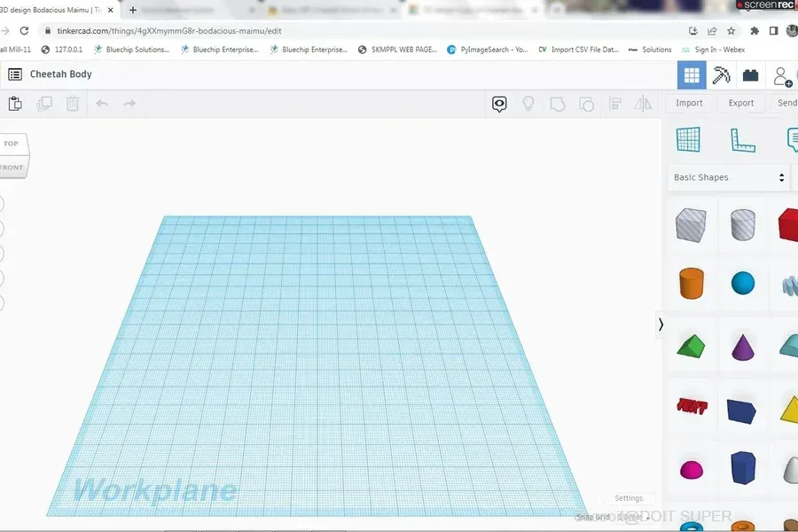
Task: Open the Sign In - Webex bookmark
Action: pyautogui.click(x=714, y=50)
